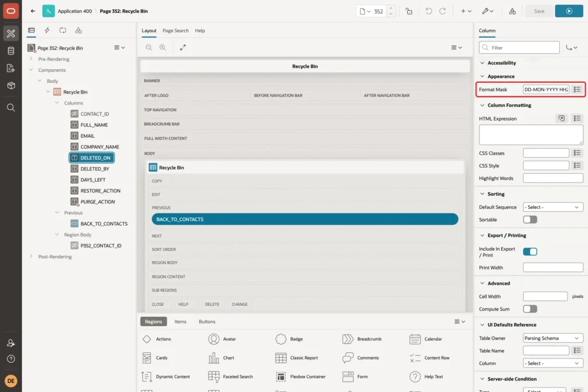Toggle the Compute Sum switch
The height and width of the screenshot is (392, 588).
[x=530, y=309]
